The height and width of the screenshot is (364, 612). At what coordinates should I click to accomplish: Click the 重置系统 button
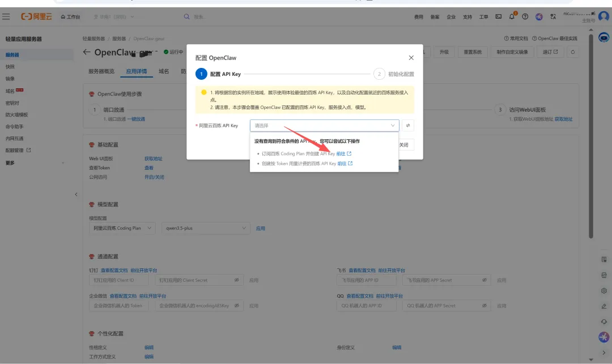[x=473, y=52]
